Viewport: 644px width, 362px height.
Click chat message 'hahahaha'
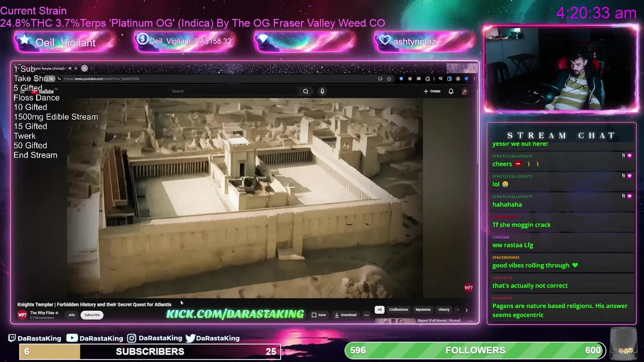coord(507,205)
